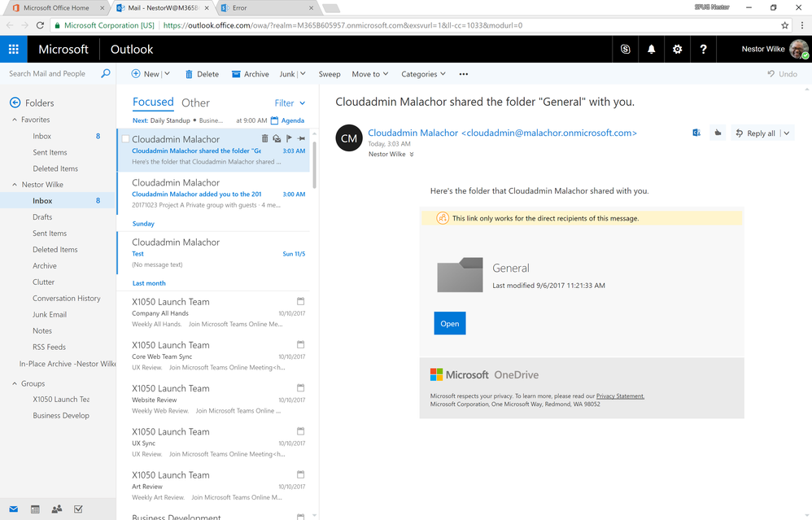Screen dimensions: 812x520
Task: Click the Outlook add-in icon beside the like button
Action: tap(696, 133)
